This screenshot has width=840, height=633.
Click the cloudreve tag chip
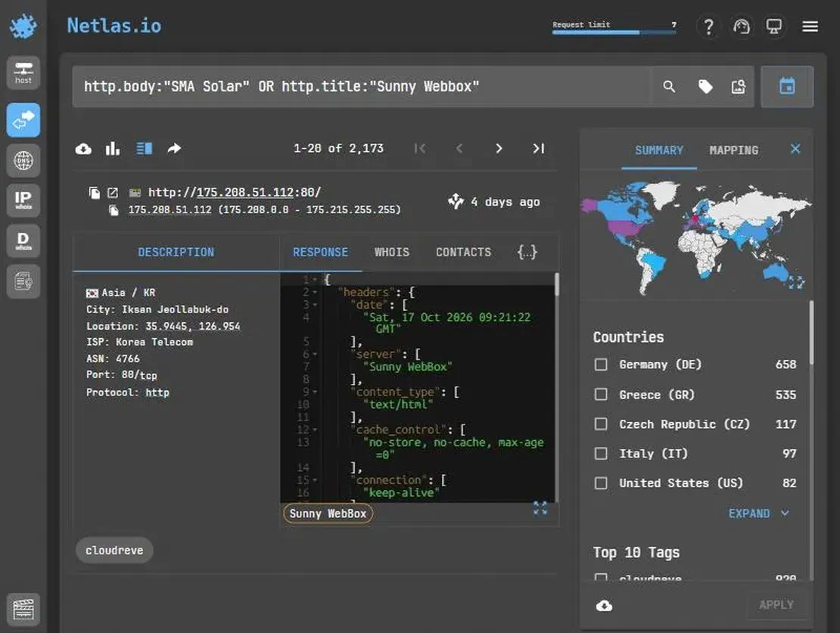(x=114, y=551)
